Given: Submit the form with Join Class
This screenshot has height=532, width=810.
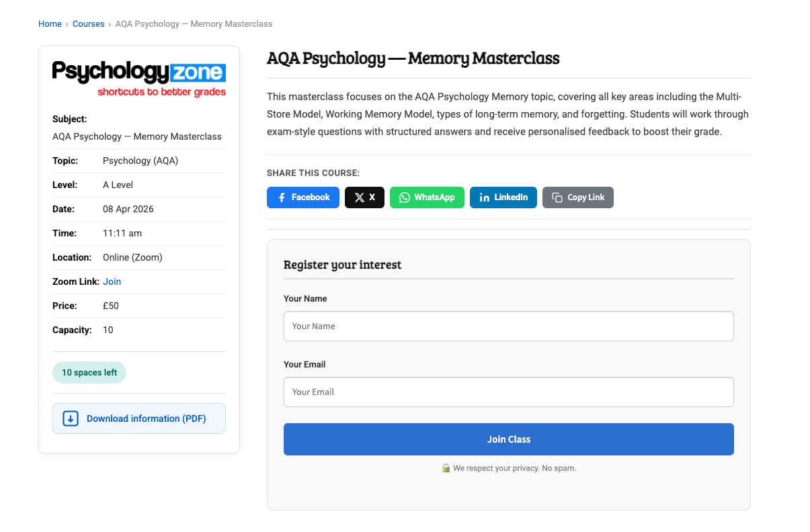Looking at the screenshot, I should click(509, 439).
